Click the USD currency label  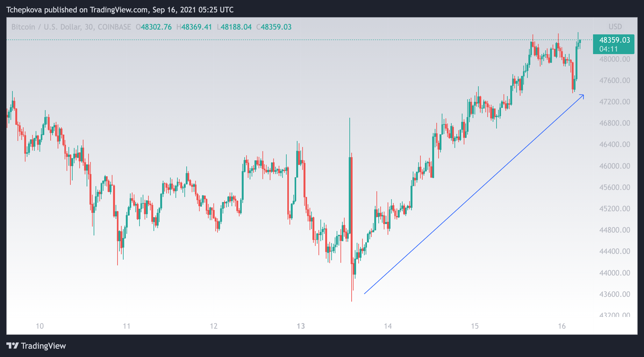pos(615,27)
